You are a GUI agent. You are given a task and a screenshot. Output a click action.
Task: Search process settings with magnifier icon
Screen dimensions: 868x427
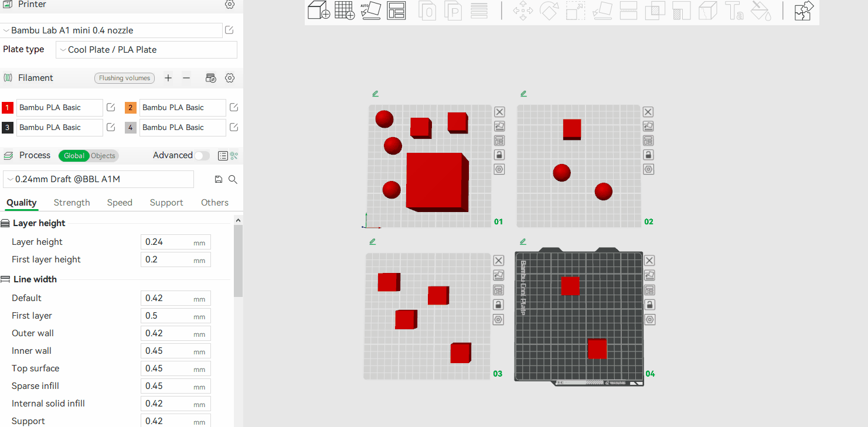click(x=233, y=180)
